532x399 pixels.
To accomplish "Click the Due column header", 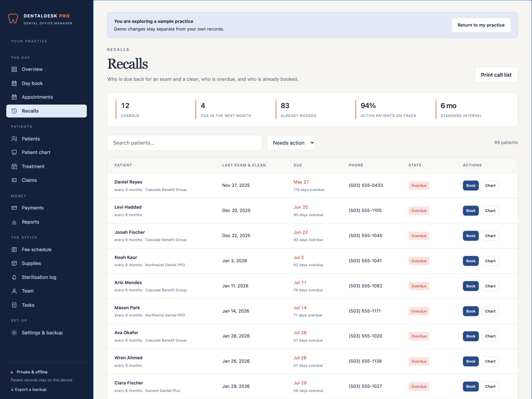I will 298,165.
